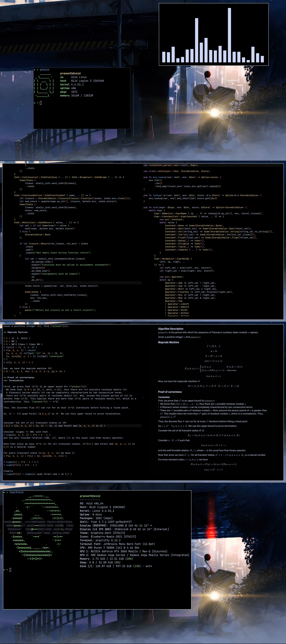286x644 pixels.
Task: Select the 'memory 3616M / 13832M' line
Action: [76, 95]
